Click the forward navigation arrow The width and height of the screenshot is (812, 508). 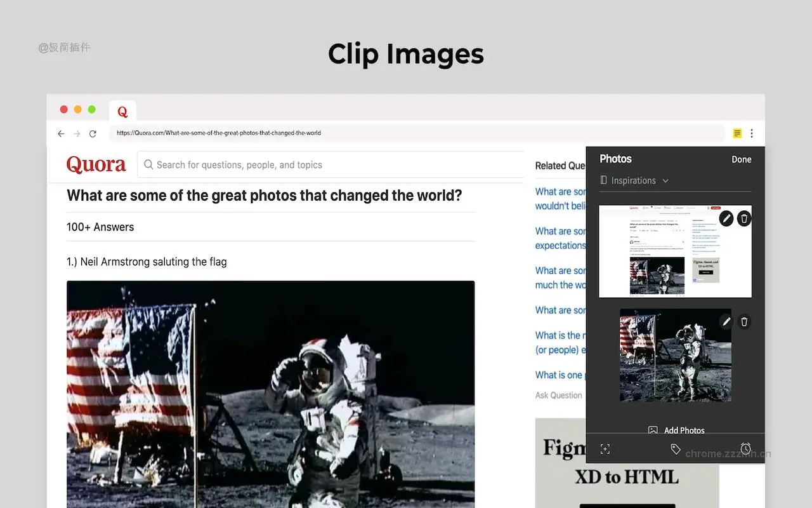tap(77, 133)
